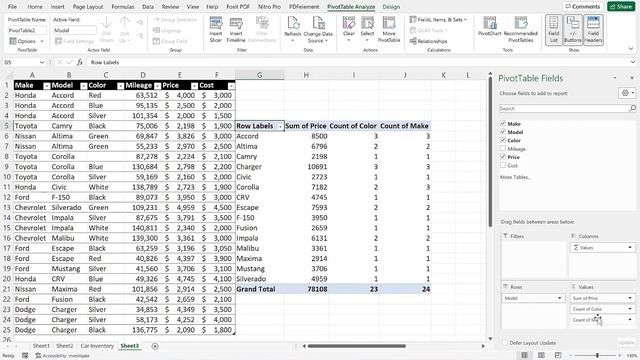This screenshot has height=360, width=640.
Task: Open PivotTable Fields tools gear menu
Action: click(x=627, y=93)
